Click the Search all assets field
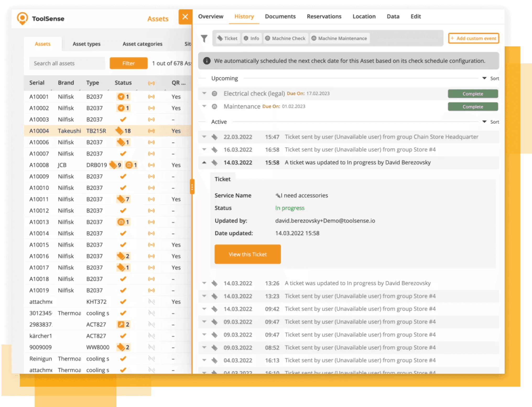Viewport: 532px width, 407px height. [x=67, y=63]
